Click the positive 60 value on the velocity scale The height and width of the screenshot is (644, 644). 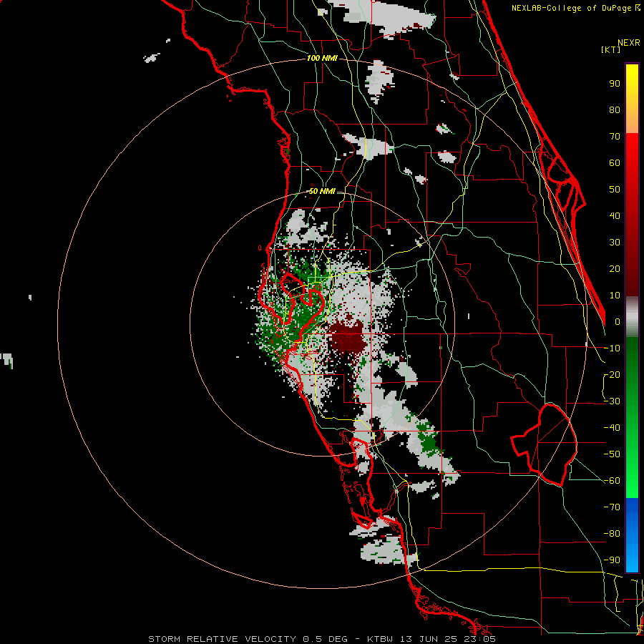(615, 163)
